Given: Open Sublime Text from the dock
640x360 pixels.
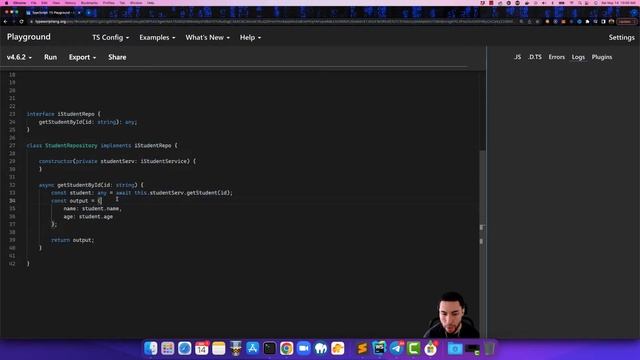Looking at the screenshot, I should [x=362, y=348].
